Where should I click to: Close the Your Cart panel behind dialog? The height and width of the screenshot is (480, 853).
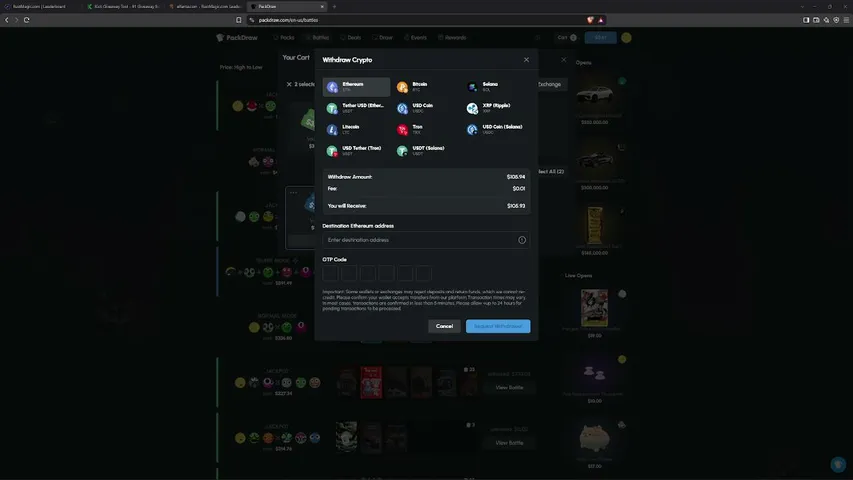pos(564,59)
